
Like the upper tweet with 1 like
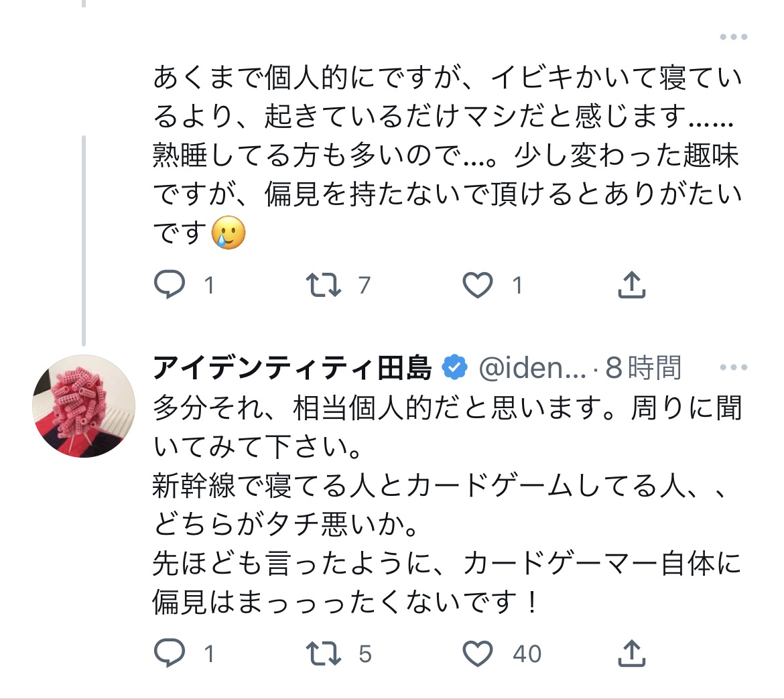pyautogui.click(x=478, y=285)
